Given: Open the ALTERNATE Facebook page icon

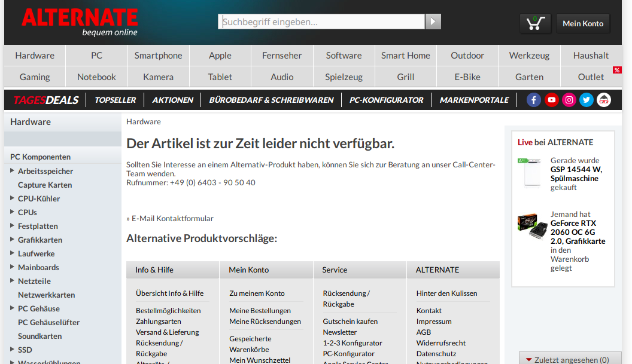Looking at the screenshot, I should pyautogui.click(x=533, y=100).
